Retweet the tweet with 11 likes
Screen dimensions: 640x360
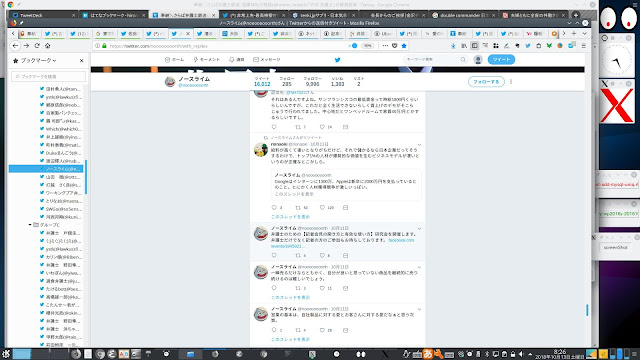[x=298, y=288]
